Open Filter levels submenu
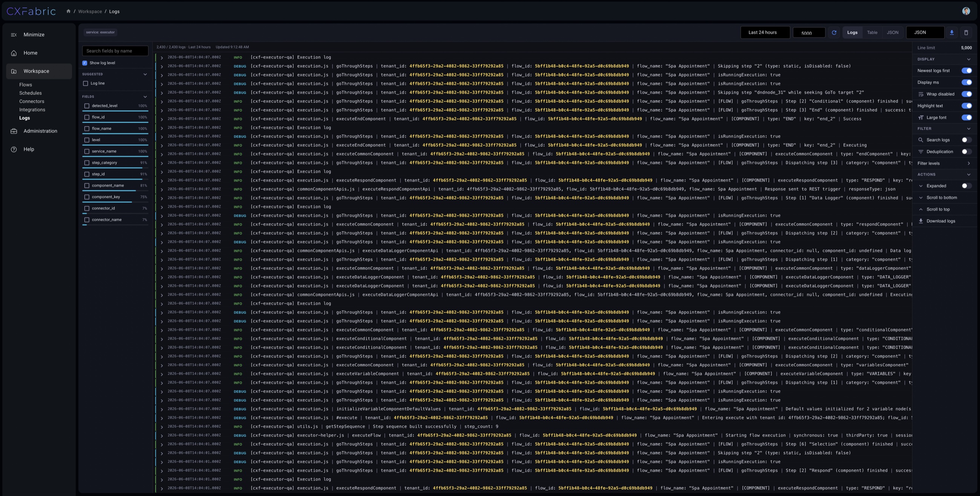 [x=944, y=163]
